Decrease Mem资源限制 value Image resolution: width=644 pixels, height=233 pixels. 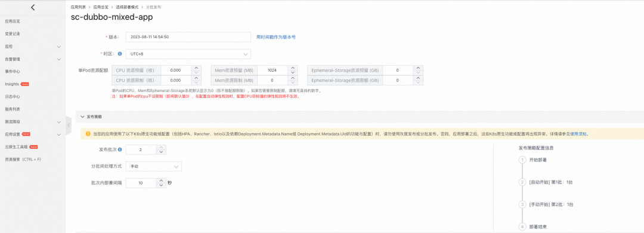coord(292,83)
